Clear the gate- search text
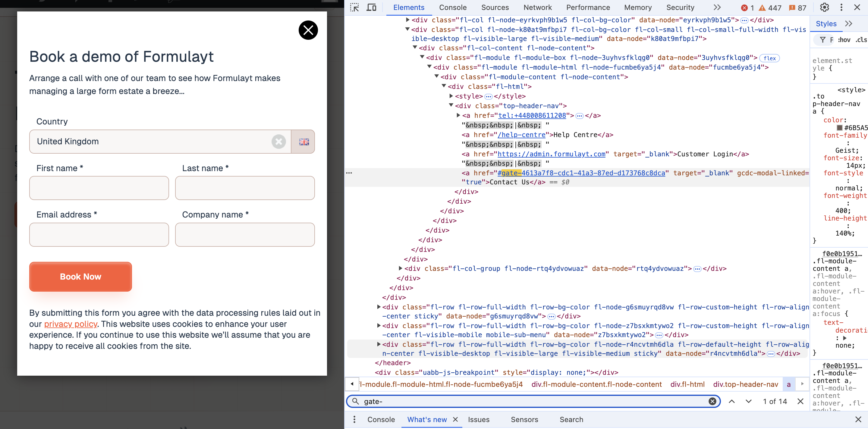Screen dimensions: 868x429 (x=712, y=401)
